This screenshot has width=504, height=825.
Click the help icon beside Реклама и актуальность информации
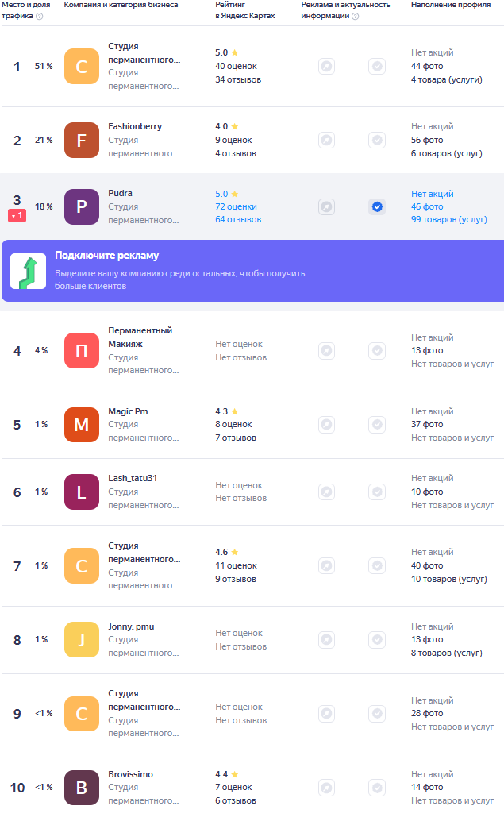point(355,17)
